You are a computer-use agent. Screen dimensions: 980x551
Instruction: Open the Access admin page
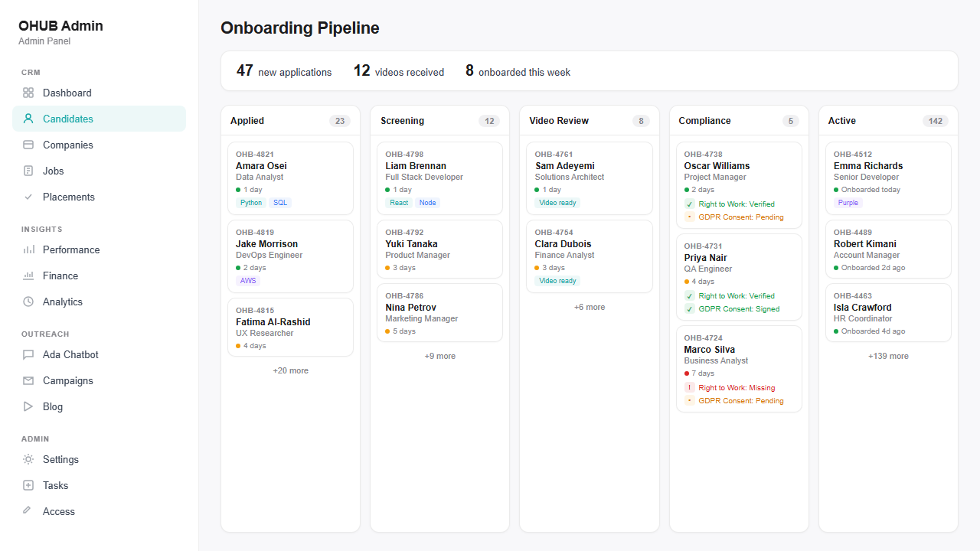(99, 511)
